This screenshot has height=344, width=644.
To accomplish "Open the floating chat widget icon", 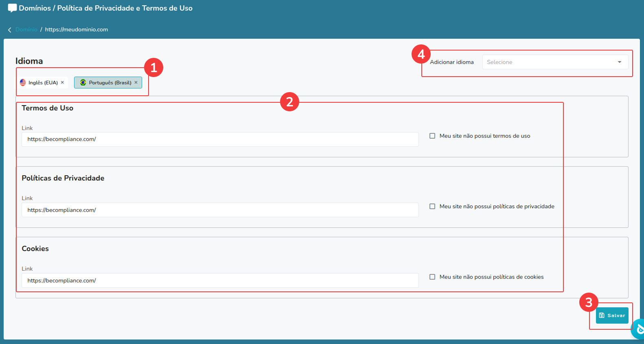I will (639, 329).
